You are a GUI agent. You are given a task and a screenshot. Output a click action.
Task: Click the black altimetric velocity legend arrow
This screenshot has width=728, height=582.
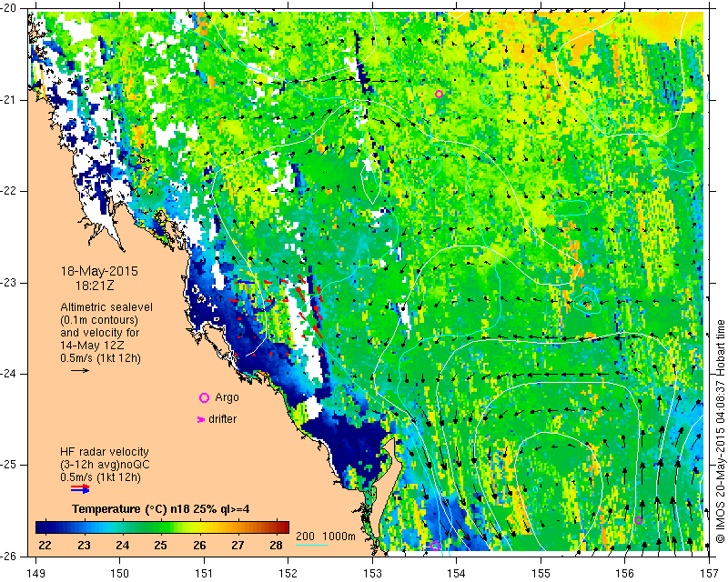(80, 370)
